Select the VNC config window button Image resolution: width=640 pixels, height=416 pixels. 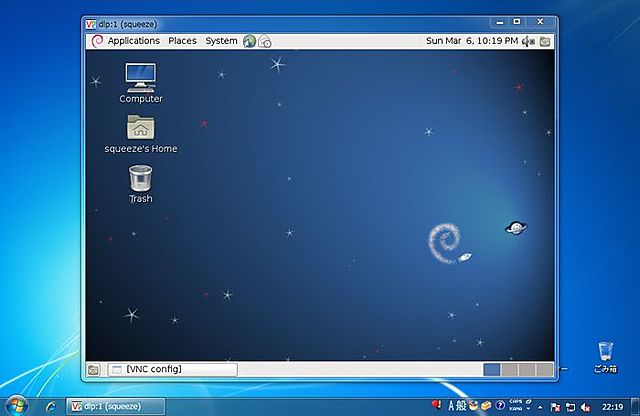(x=172, y=369)
